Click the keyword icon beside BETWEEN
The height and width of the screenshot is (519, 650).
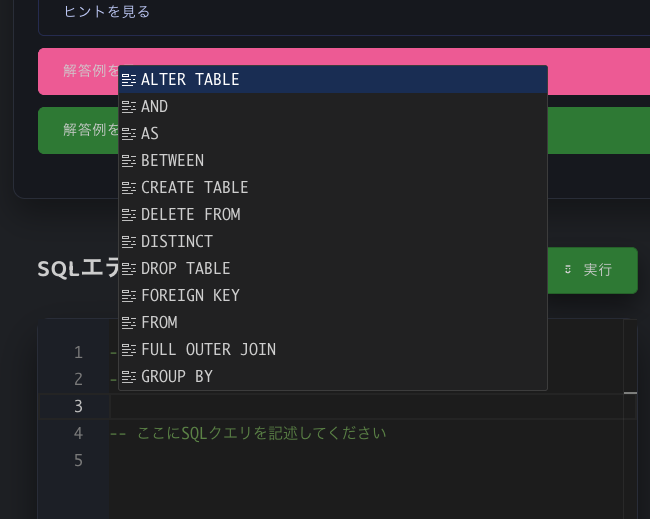(128, 160)
